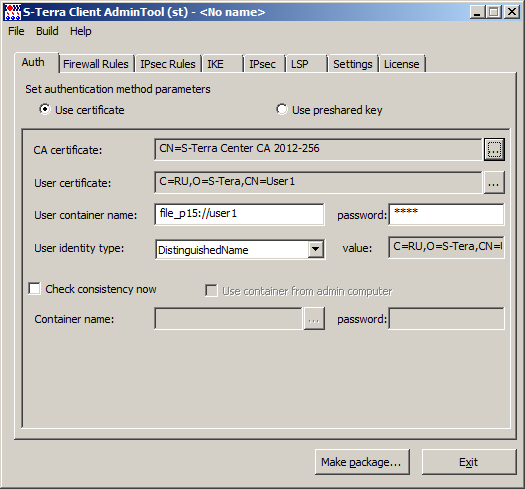Expand the User identity type dropdown

click(x=316, y=249)
